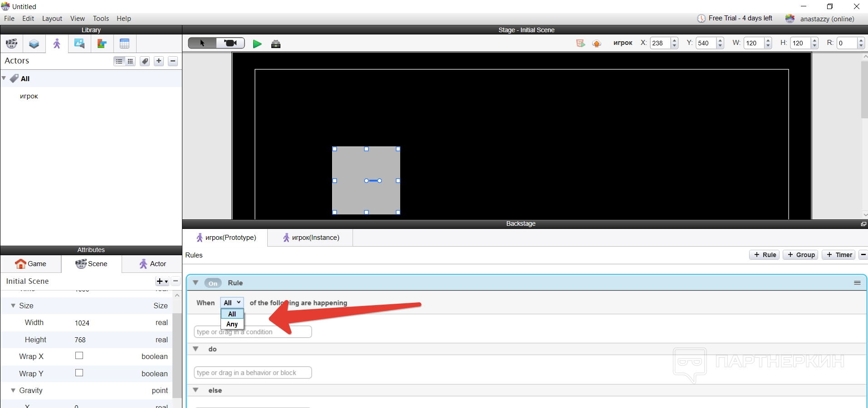Click the tag button in Actors header

145,61
